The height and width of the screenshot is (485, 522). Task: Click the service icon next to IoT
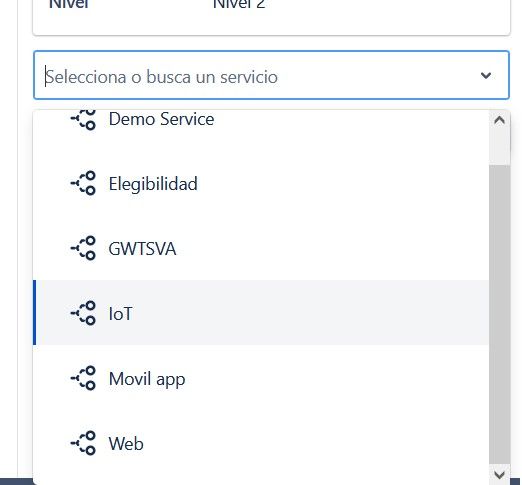pyautogui.click(x=83, y=313)
